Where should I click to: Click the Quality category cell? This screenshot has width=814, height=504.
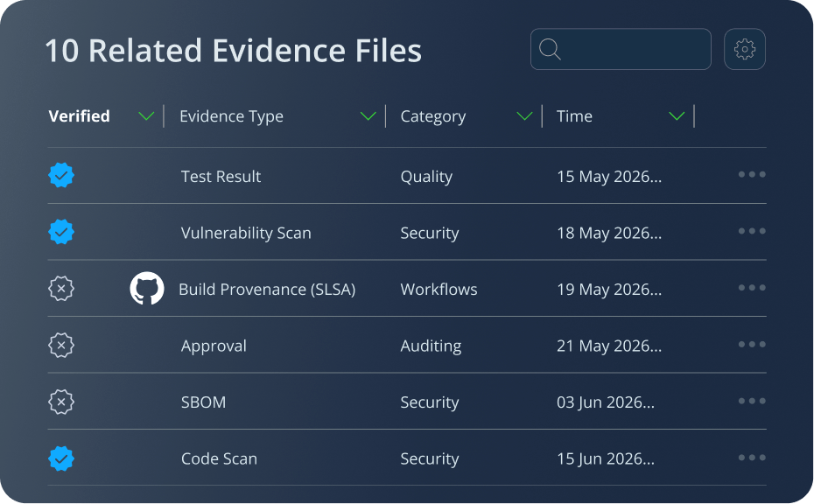(426, 177)
